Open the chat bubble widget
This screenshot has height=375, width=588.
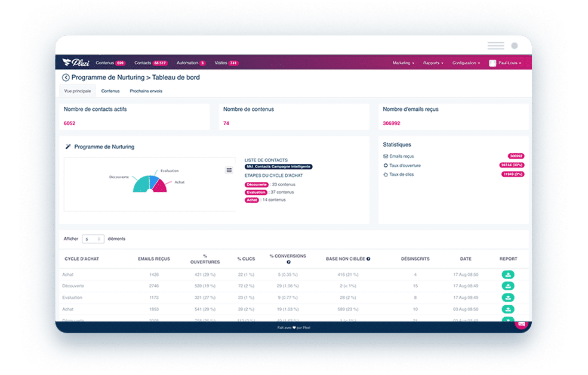[x=521, y=324]
